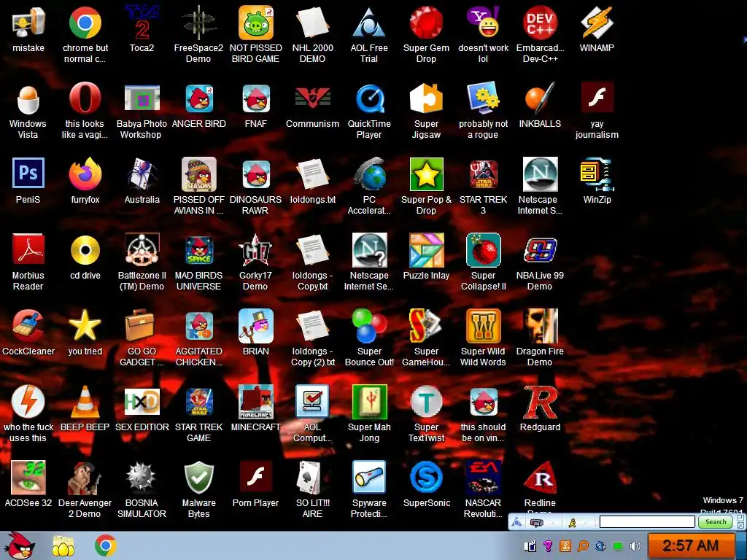Open the Super Jigsaw icon
The image size is (747, 560).
(x=426, y=98)
